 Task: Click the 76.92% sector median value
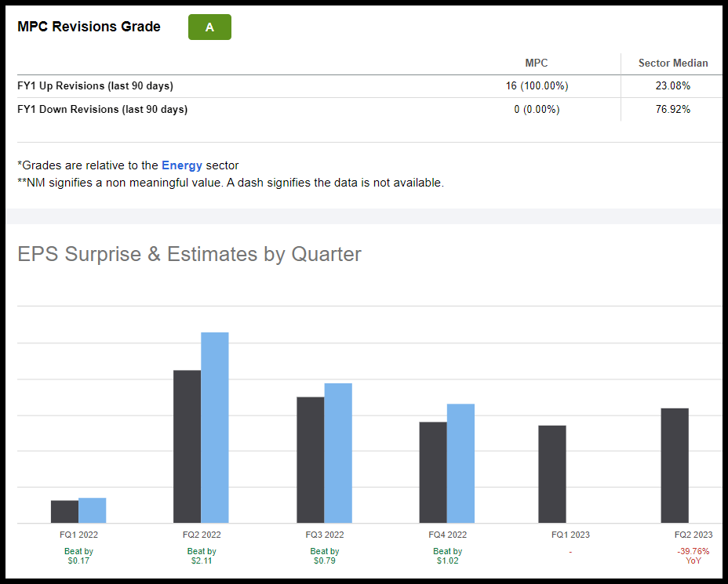(x=673, y=110)
